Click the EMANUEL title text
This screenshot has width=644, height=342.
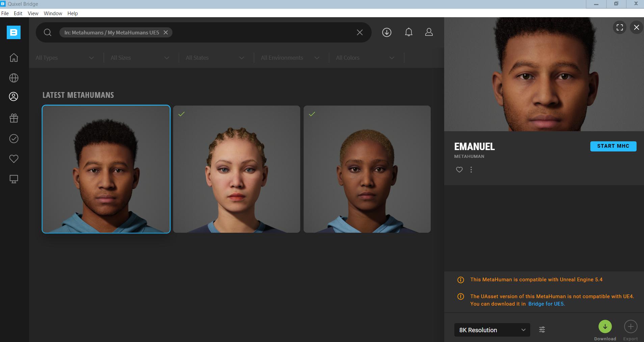coord(474,147)
